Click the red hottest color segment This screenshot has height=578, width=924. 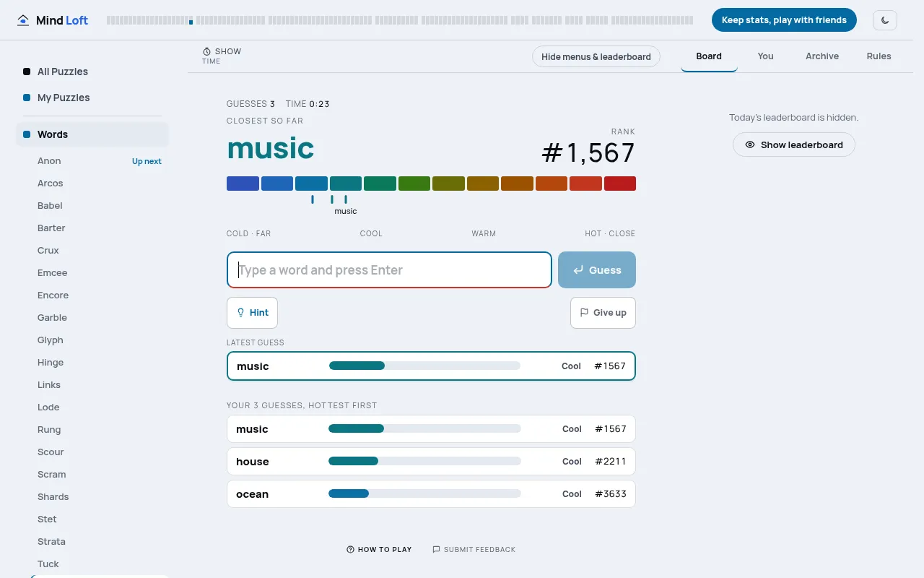click(620, 184)
